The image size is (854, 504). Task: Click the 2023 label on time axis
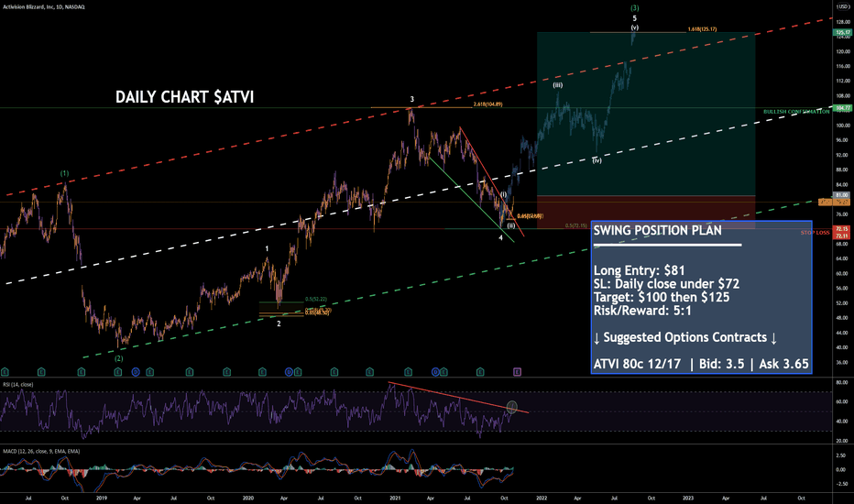(x=688, y=498)
